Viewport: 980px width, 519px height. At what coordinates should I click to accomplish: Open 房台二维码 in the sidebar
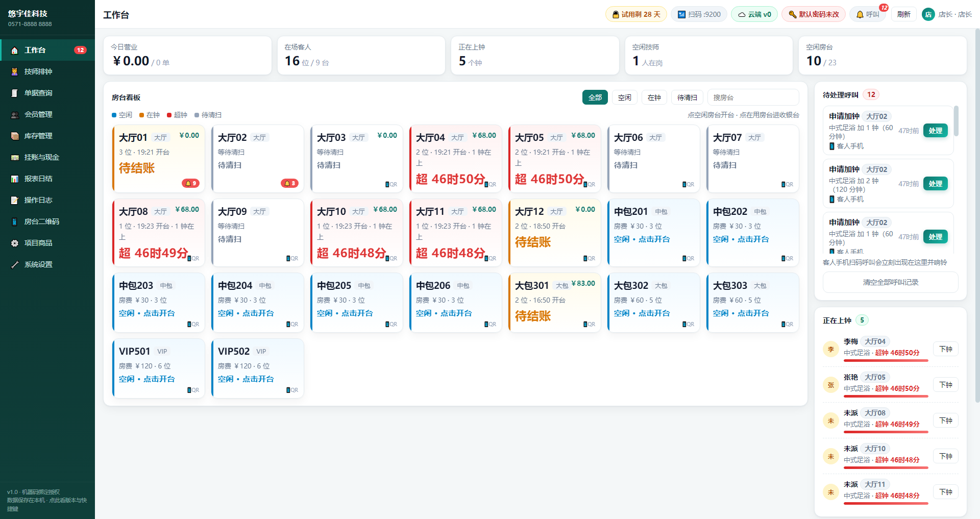(47, 221)
